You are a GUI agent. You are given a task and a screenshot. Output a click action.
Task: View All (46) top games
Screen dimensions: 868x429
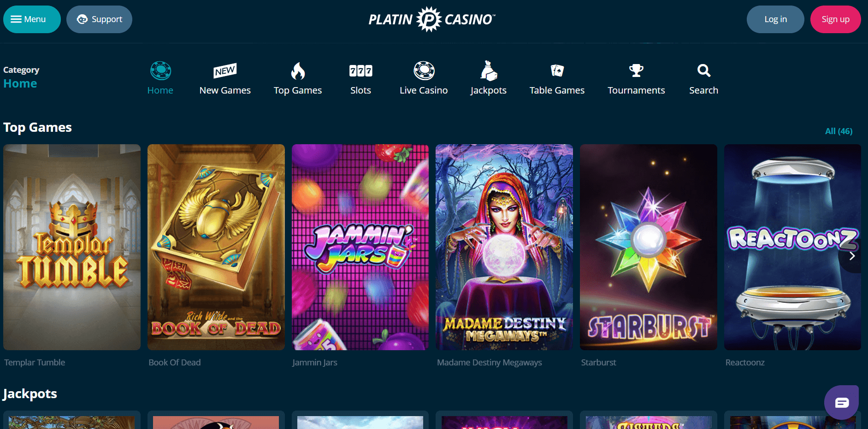tap(838, 131)
